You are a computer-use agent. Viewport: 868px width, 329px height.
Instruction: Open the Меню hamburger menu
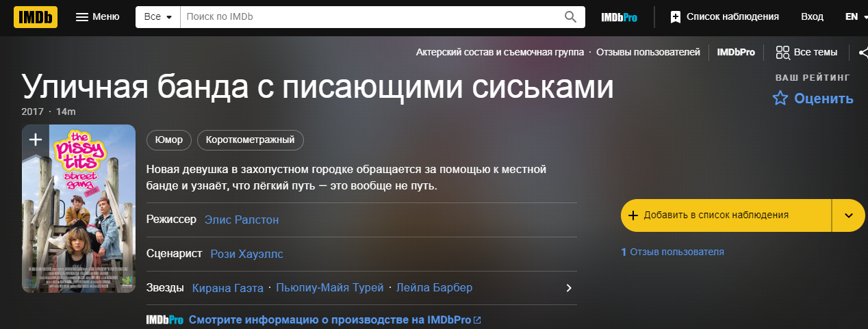pos(98,16)
